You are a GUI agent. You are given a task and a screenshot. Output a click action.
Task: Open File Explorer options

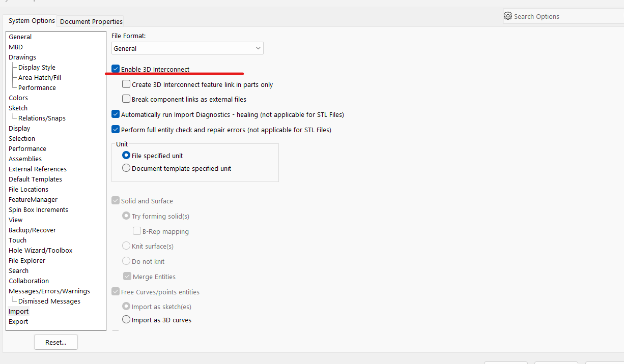pyautogui.click(x=27, y=260)
